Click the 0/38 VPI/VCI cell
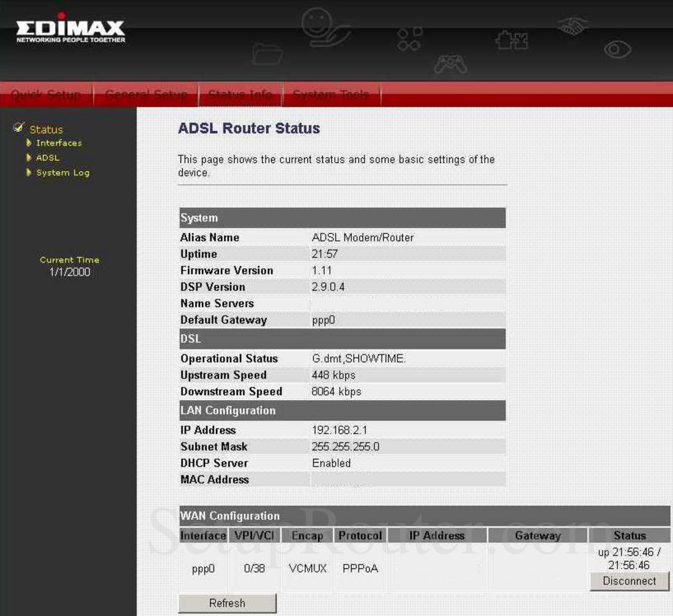This screenshot has width=673, height=616. pos(254,568)
